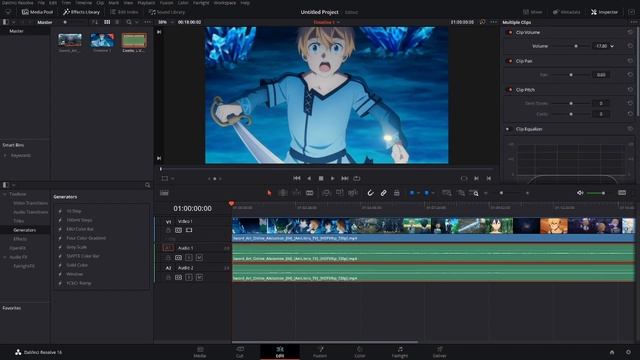Open the Timeline menu
This screenshot has width=640, height=360.
click(x=83, y=2)
